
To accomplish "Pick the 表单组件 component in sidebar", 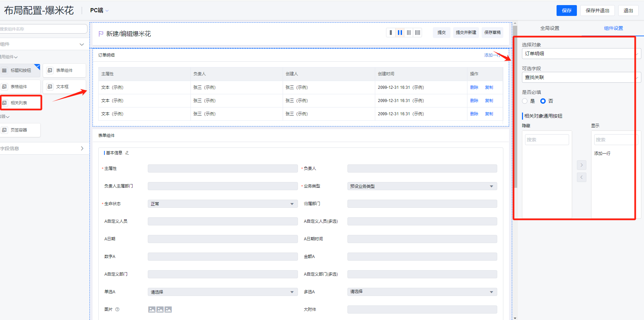I will pyautogui.click(x=64, y=71).
